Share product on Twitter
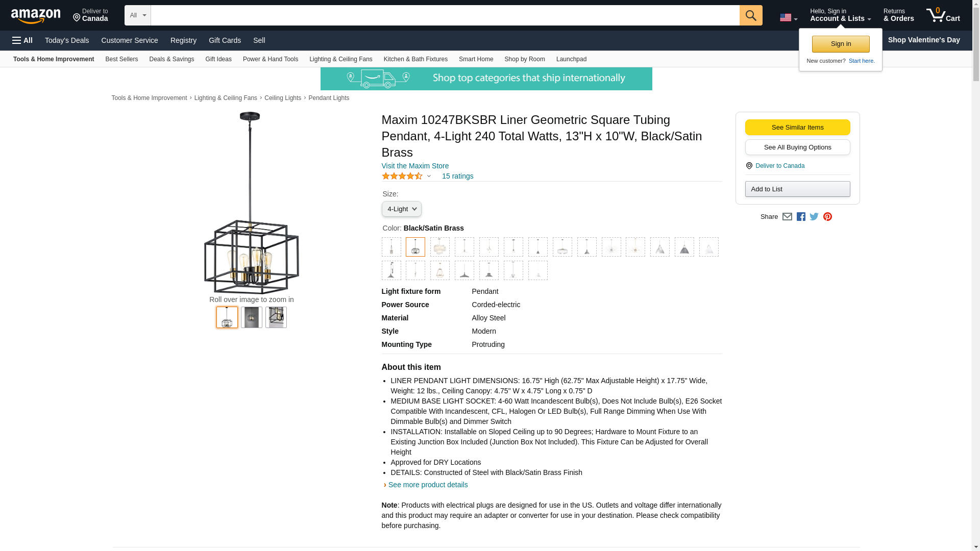The height and width of the screenshot is (551, 980). point(814,217)
